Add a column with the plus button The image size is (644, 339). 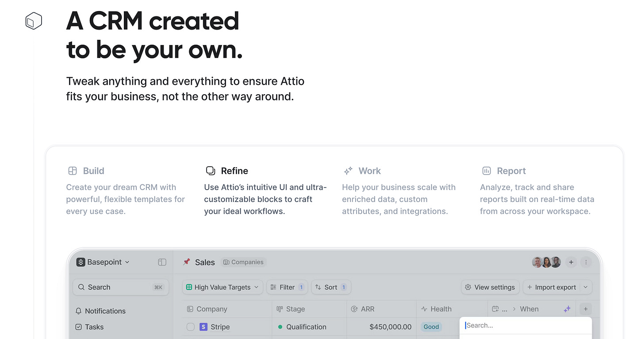point(585,309)
